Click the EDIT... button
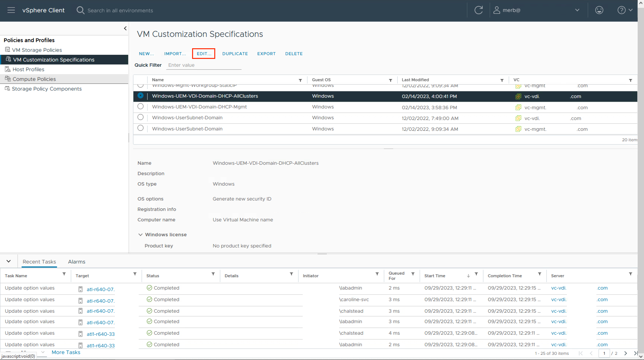The width and height of the screenshot is (644, 360). point(203,53)
